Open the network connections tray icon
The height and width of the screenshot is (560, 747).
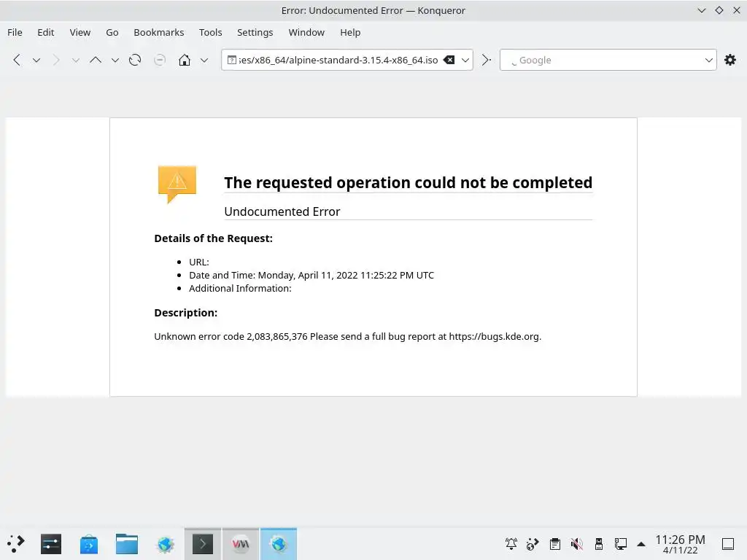(620, 543)
